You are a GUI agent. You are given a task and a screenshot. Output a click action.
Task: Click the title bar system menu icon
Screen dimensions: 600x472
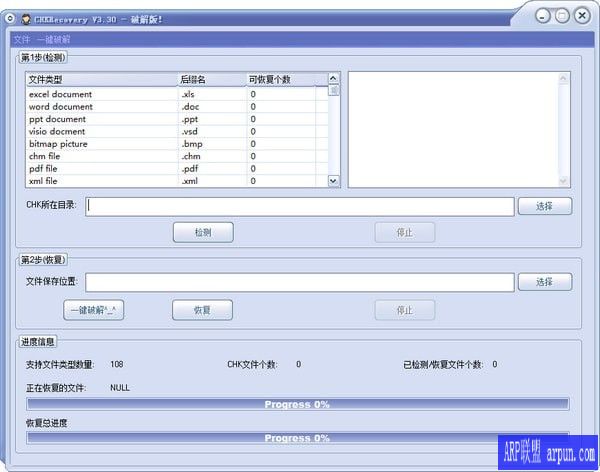click(10, 18)
